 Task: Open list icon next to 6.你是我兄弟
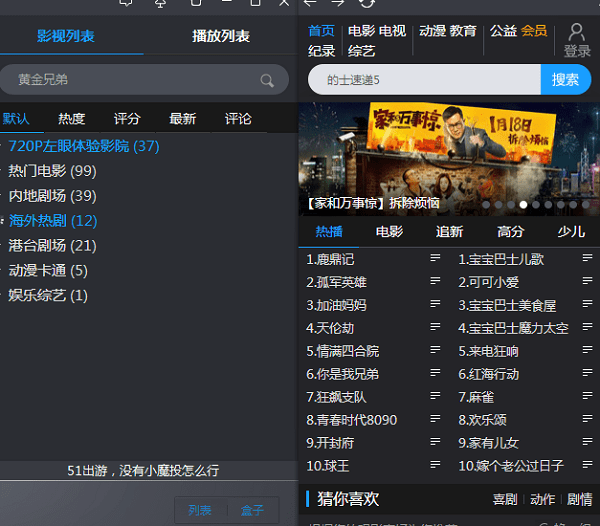(435, 373)
